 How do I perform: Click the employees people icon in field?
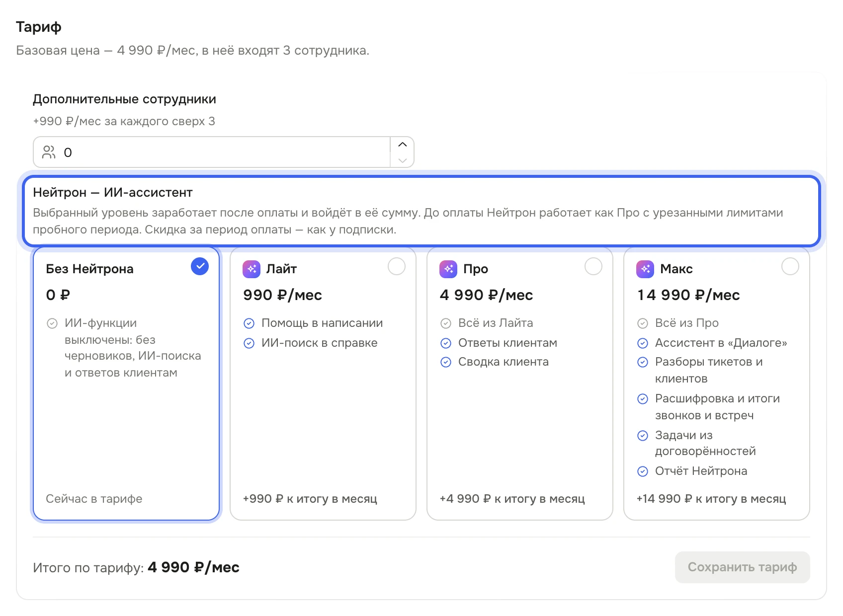[x=49, y=152]
